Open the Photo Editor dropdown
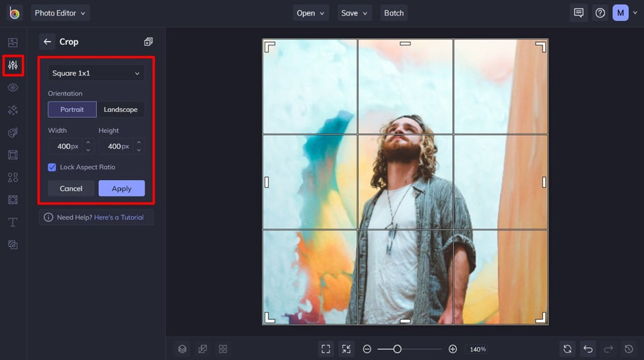The width and height of the screenshot is (644, 360). point(60,13)
